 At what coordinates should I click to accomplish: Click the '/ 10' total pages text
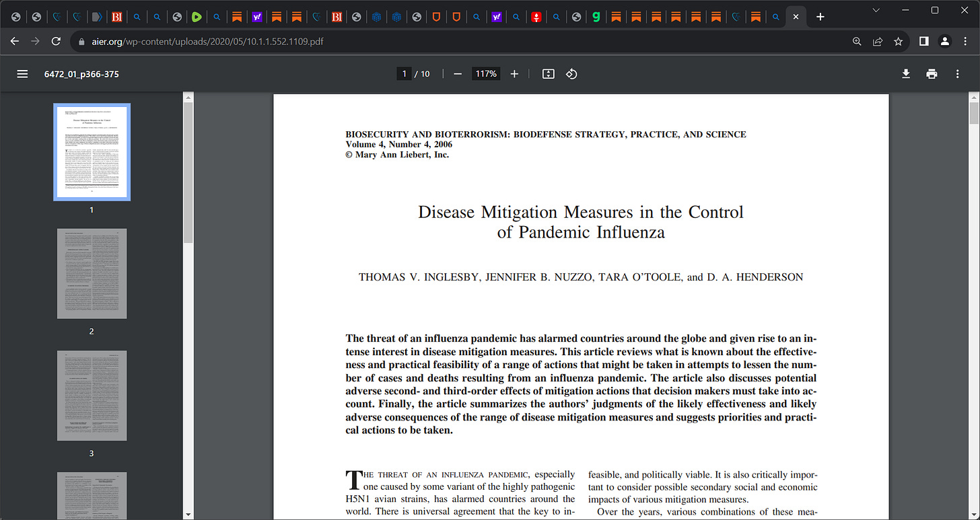pyautogui.click(x=423, y=74)
